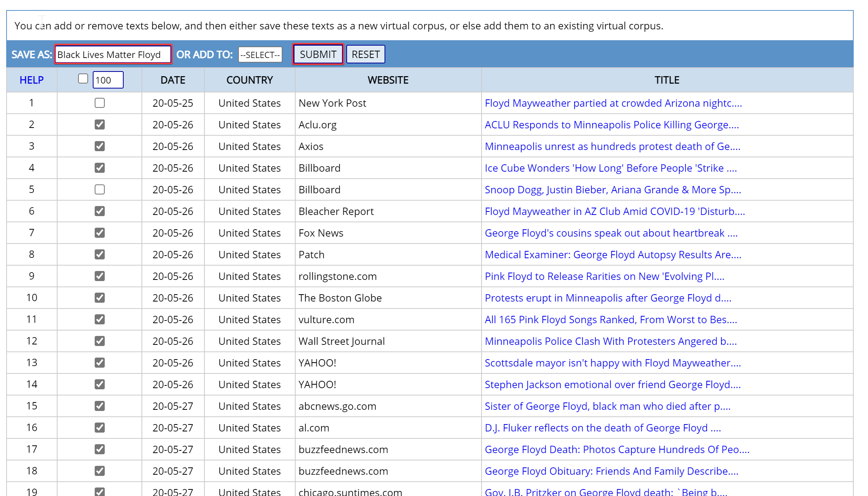Open 'Protests erupt in Minneapolis' link
The image size is (868, 496).
[608, 298]
